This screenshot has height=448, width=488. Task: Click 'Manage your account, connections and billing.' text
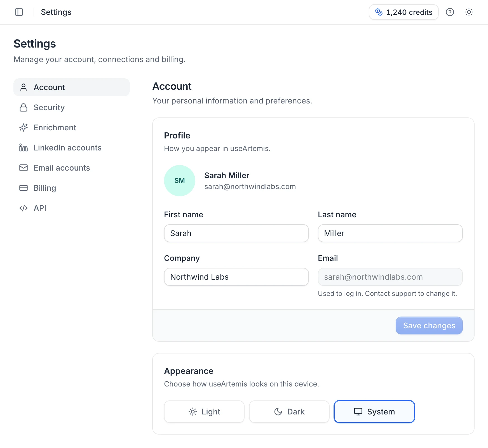click(99, 59)
